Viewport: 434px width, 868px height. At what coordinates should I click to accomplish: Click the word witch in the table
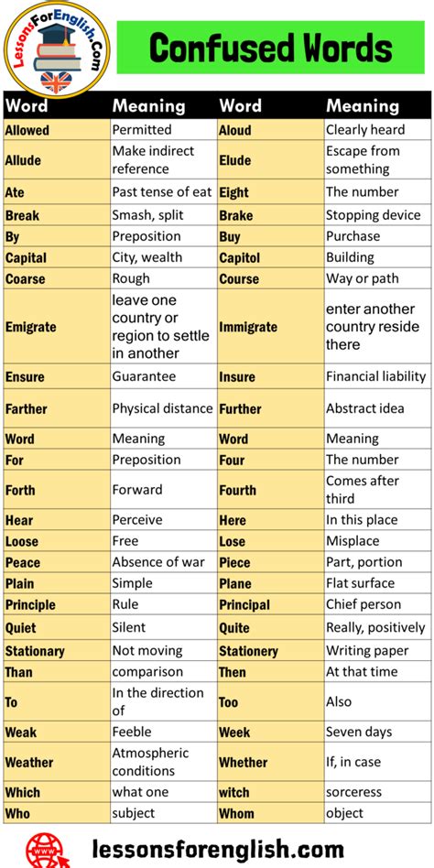tap(234, 792)
